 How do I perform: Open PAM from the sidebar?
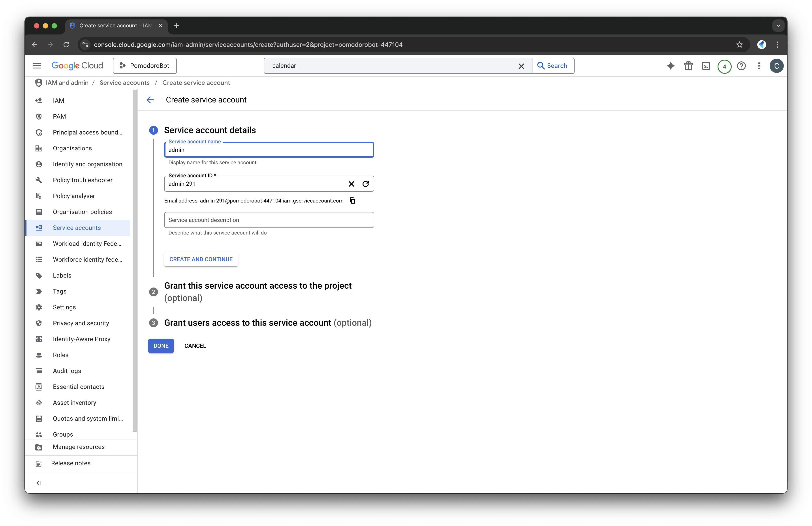[x=77, y=116]
